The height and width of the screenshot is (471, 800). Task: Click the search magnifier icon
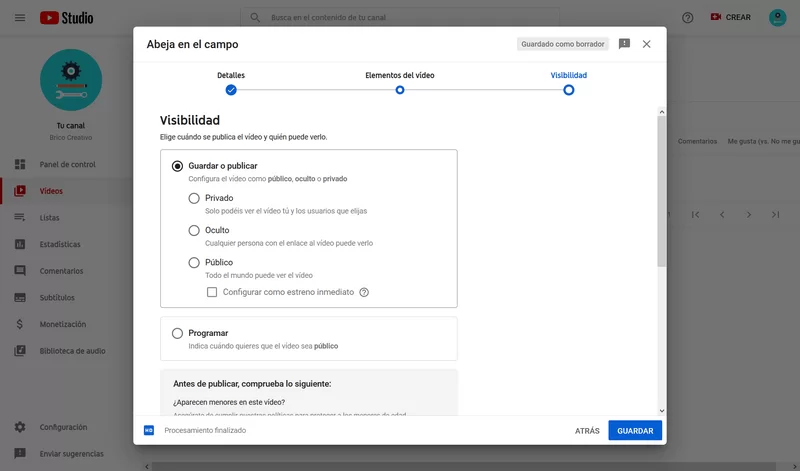coord(255,17)
